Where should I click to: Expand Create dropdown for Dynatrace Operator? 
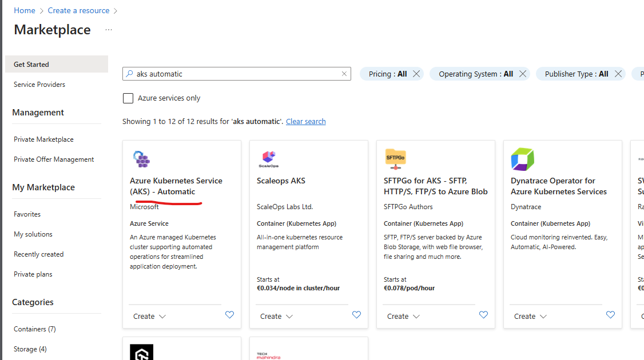530,317
